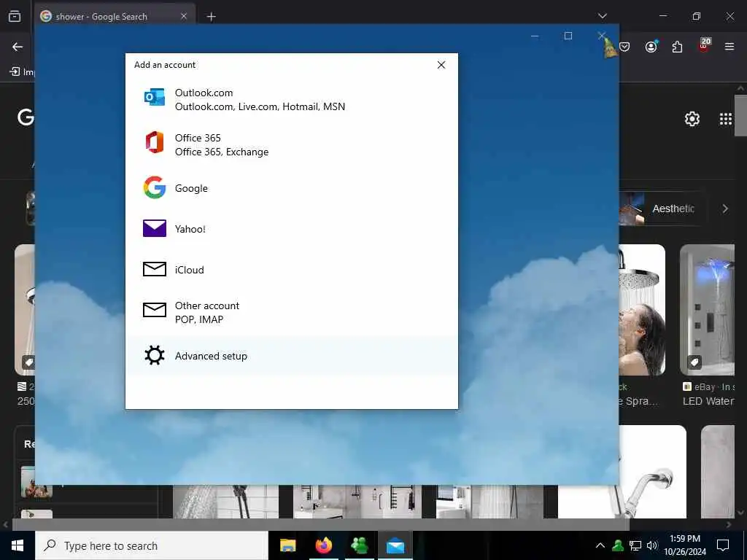Open the chrome shower arm image result
Screen dimensions: 747x560
pos(653,472)
